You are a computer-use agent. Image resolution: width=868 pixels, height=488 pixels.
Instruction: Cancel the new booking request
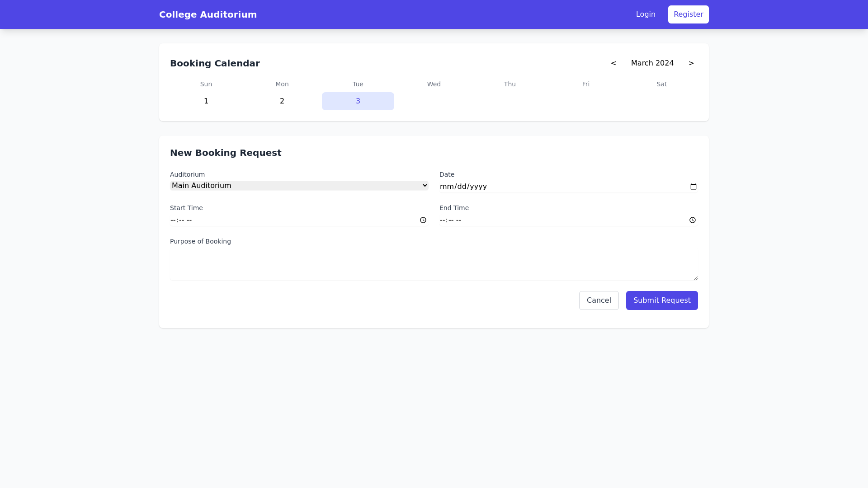(x=599, y=300)
